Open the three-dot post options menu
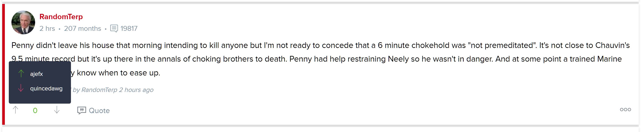644x132 pixels. pos(625,110)
